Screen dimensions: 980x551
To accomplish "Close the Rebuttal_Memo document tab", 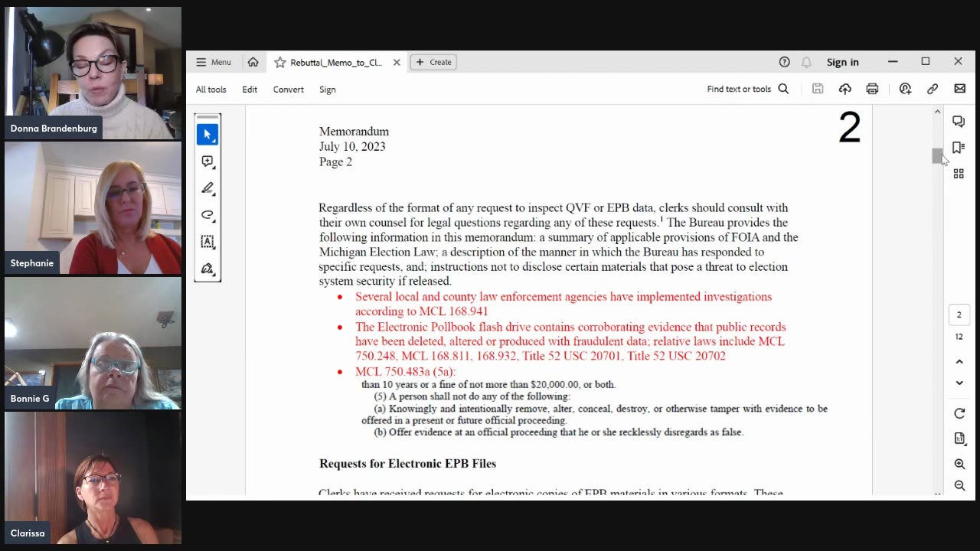I will coord(397,62).
